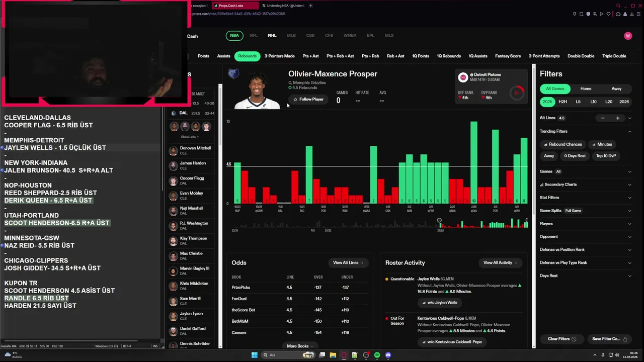Select the Away segment beside Home
This screenshot has height=362, width=644.
(x=616, y=88)
